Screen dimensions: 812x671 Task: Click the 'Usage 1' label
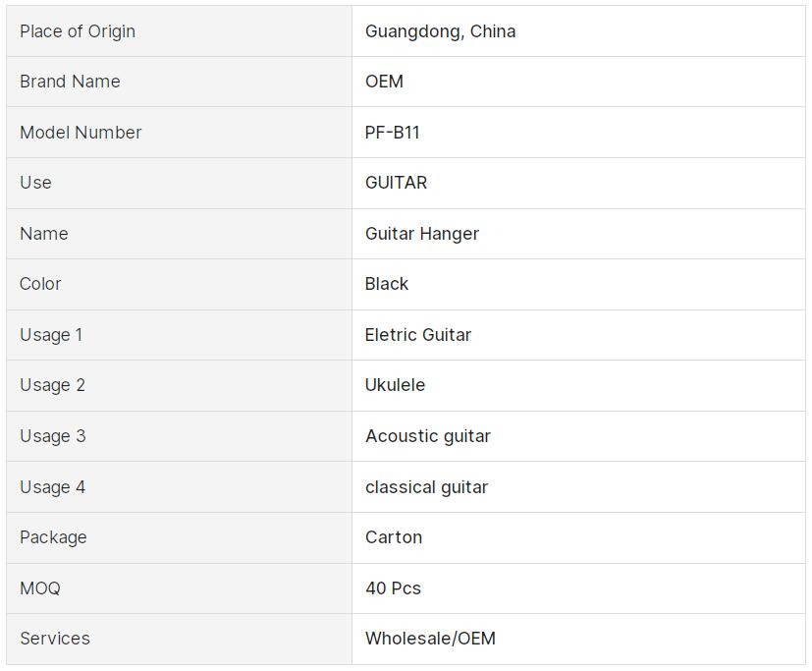click(51, 335)
